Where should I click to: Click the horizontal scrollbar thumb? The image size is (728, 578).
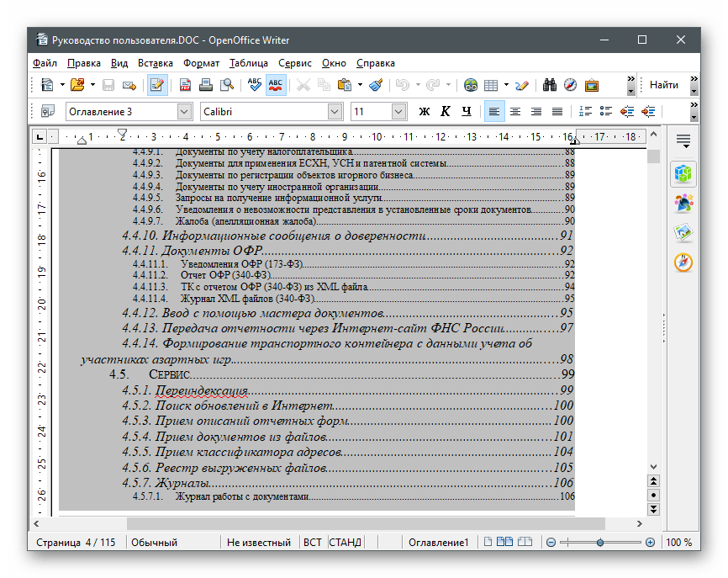[x=366, y=523]
